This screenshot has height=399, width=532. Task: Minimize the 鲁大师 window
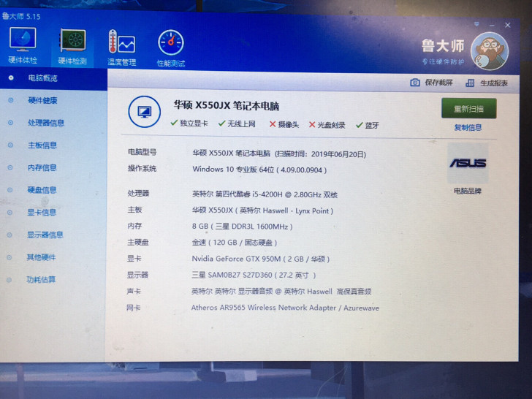click(x=492, y=26)
